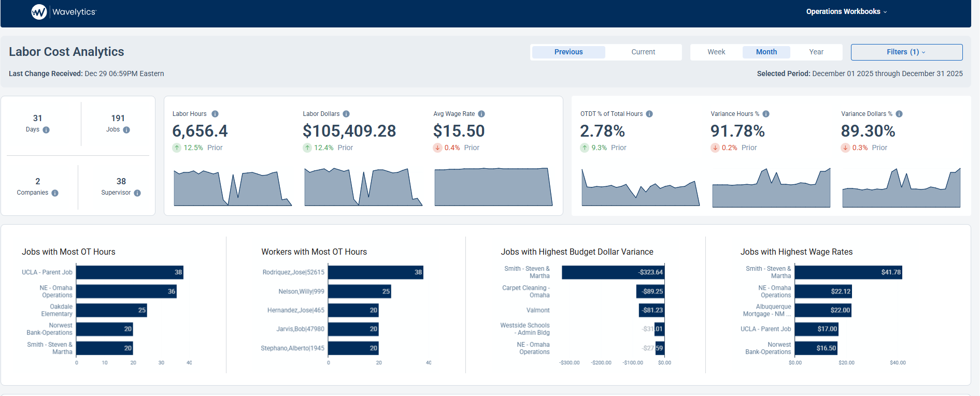Click NE - Omaha Operations $22.12 bar

(823, 291)
